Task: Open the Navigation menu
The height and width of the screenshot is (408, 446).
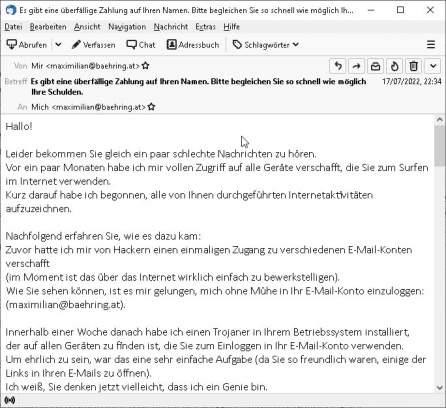Action: [127, 27]
